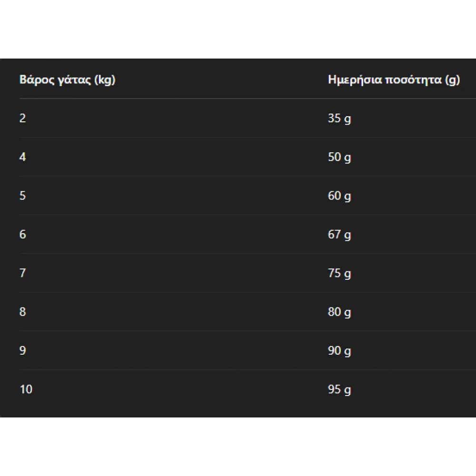
Task: Select the 50 g daily amount cell
Action: pos(339,157)
